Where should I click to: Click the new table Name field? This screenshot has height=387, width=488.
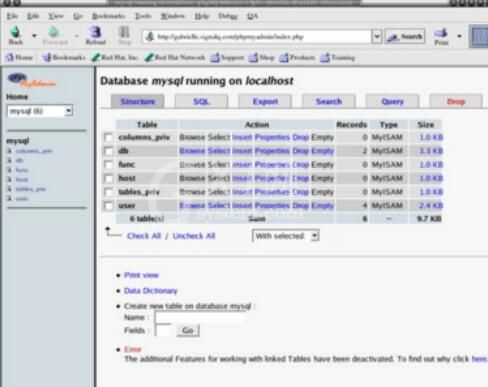pyautogui.click(x=200, y=317)
